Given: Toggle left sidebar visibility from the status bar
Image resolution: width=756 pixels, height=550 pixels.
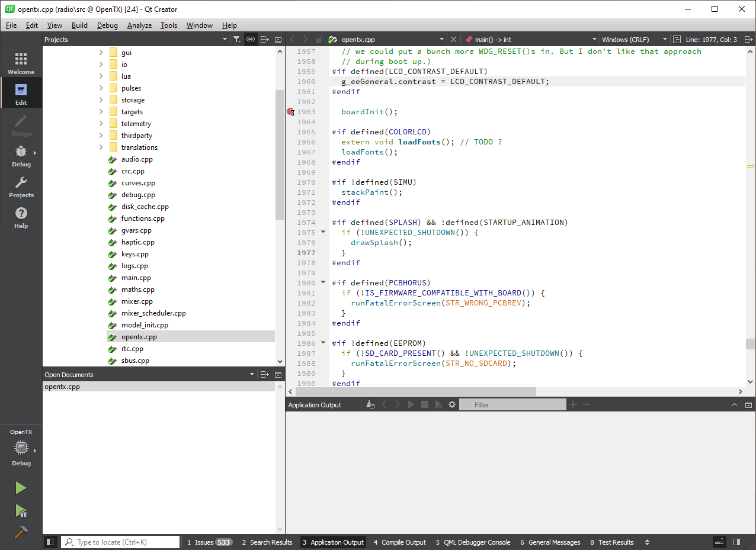Looking at the screenshot, I should pos(50,542).
